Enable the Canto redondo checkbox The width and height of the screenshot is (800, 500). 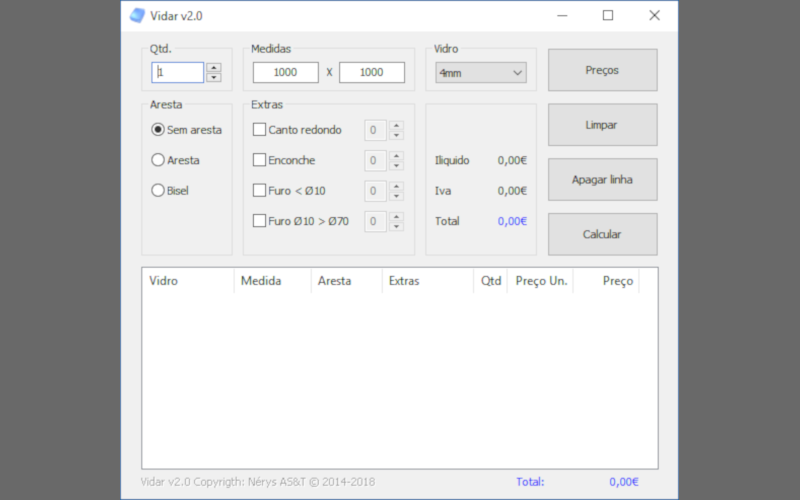coord(259,130)
